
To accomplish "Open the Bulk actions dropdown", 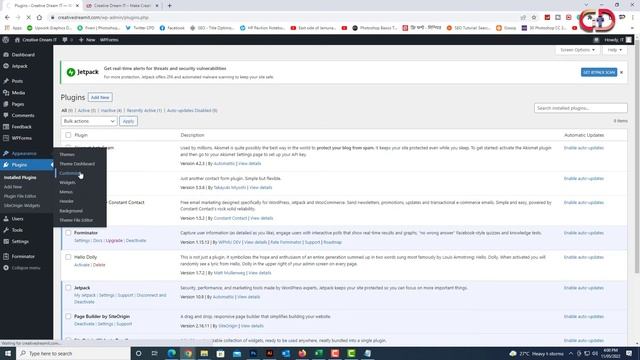I will coord(89,121).
